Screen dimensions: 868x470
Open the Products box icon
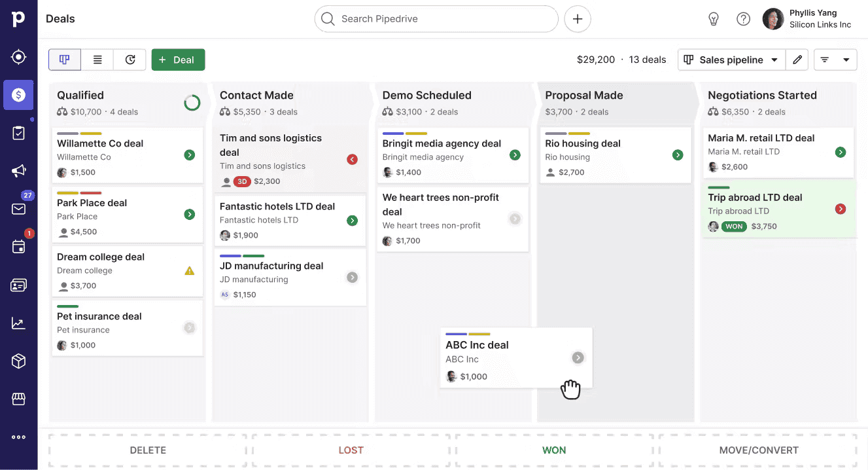pos(18,360)
